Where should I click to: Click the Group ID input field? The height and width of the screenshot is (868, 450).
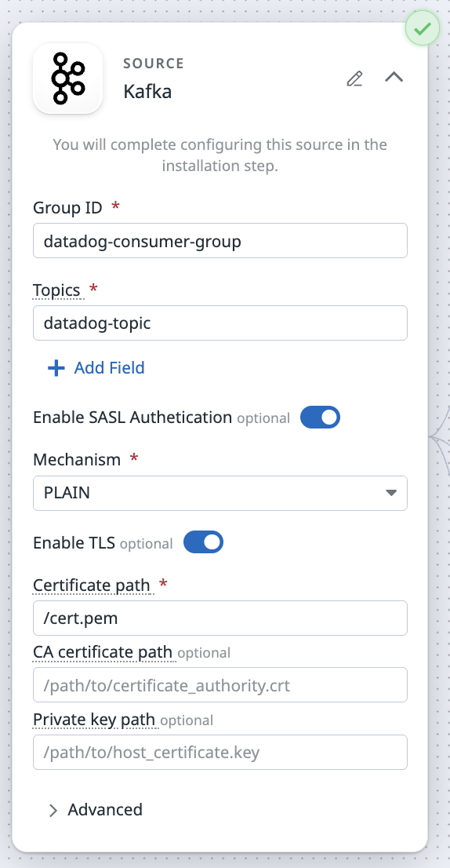click(220, 241)
